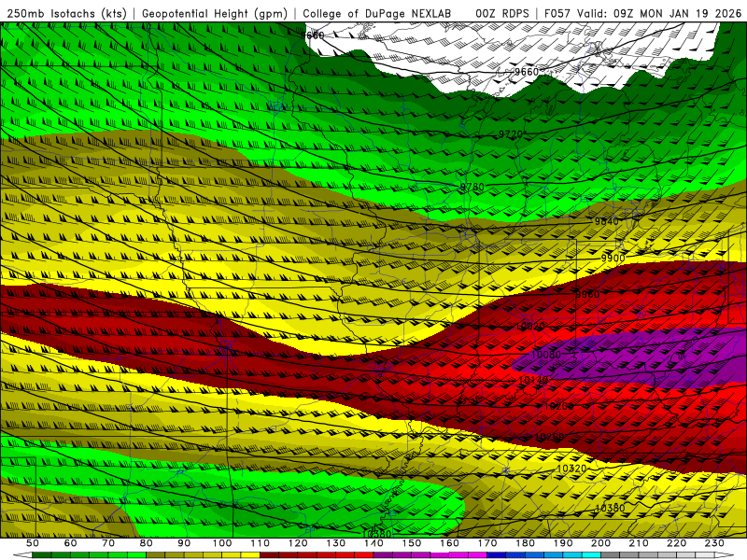Select the 10200 contour label
747x560 pixels.
coord(558,406)
